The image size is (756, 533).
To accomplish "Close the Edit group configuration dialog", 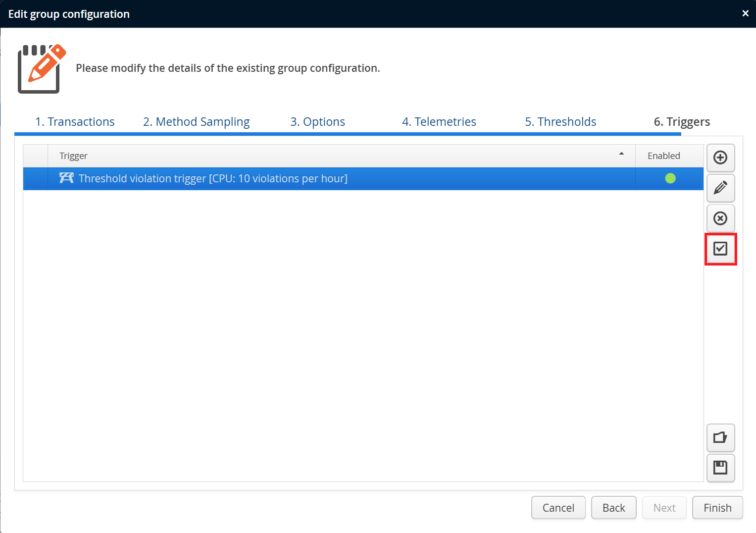I will click(745, 13).
